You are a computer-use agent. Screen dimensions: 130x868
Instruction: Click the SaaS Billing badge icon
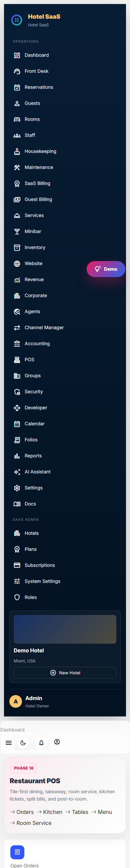[x=17, y=183]
